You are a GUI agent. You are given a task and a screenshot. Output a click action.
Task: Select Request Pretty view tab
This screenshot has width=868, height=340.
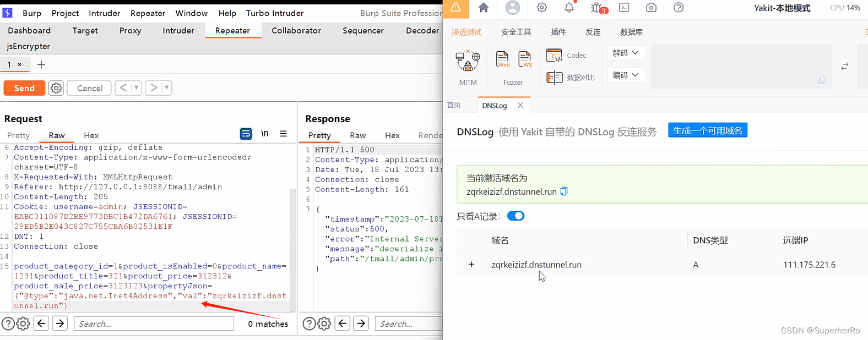(18, 135)
